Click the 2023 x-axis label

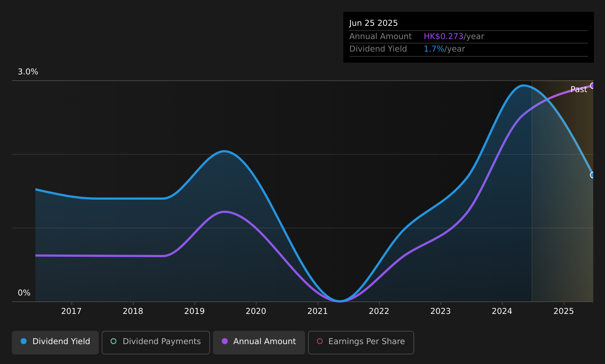pos(440,311)
